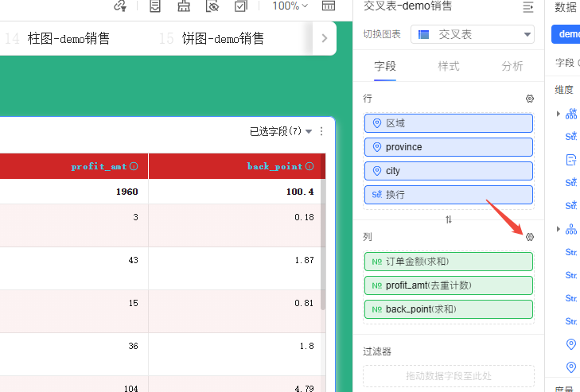Open the 切换图表 chart type dropdown

pos(473,34)
